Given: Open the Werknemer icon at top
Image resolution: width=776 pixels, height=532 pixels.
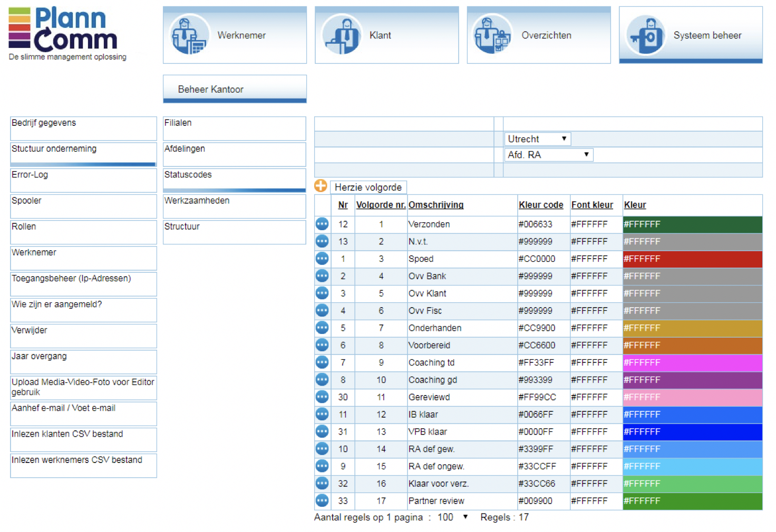Looking at the screenshot, I should coord(189,35).
